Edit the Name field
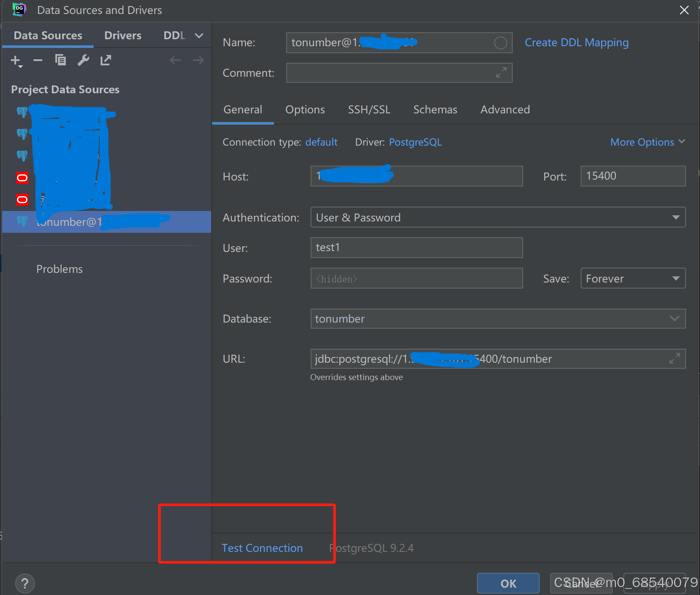The height and width of the screenshot is (595, 700). pyautogui.click(x=399, y=43)
